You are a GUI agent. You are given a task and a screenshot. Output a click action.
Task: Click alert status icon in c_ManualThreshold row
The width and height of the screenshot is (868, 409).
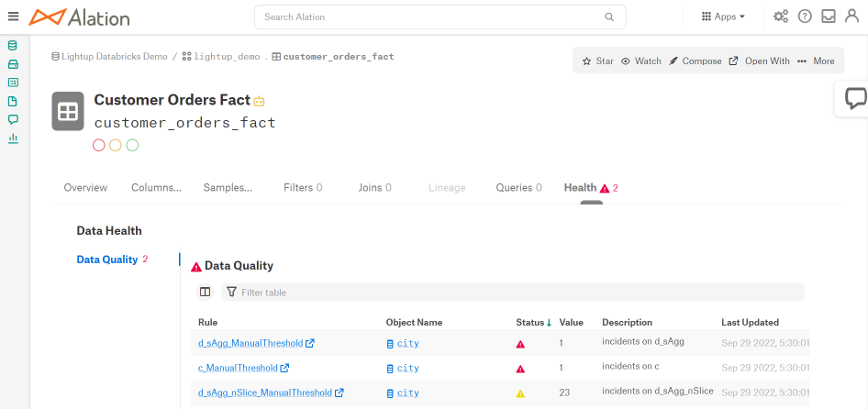pyautogui.click(x=520, y=369)
